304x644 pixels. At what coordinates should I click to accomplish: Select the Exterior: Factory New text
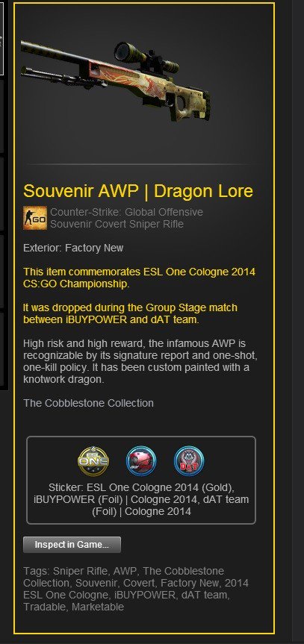(x=73, y=248)
